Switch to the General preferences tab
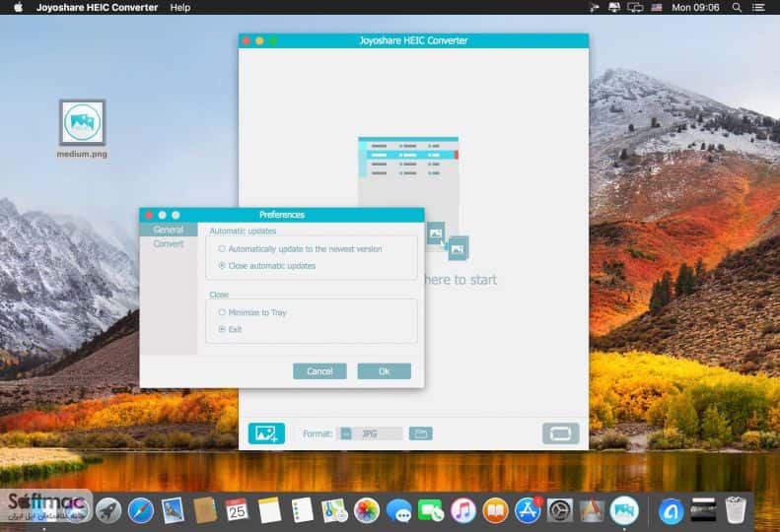Screen dimensions: 780x532 coord(169,230)
